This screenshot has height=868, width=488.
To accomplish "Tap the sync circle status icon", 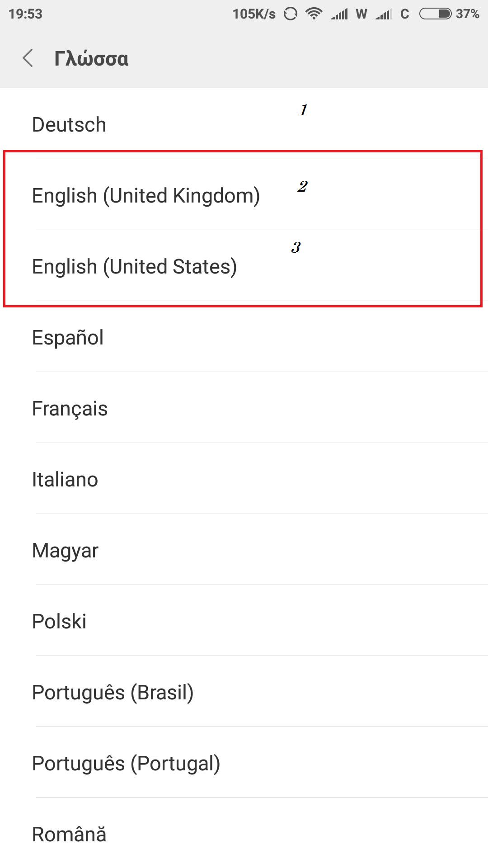I will click(x=291, y=14).
